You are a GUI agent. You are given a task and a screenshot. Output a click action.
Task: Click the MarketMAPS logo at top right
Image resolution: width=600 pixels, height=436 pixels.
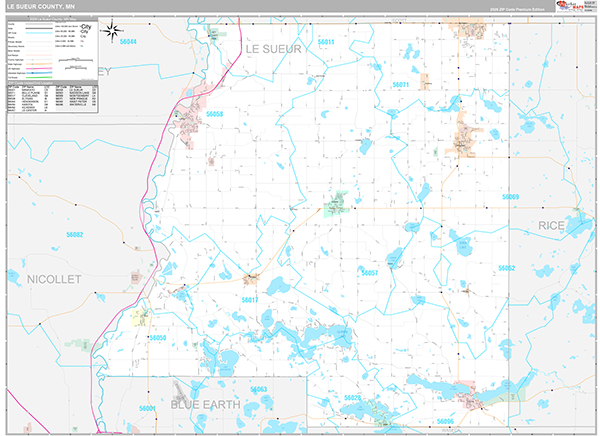570,6
